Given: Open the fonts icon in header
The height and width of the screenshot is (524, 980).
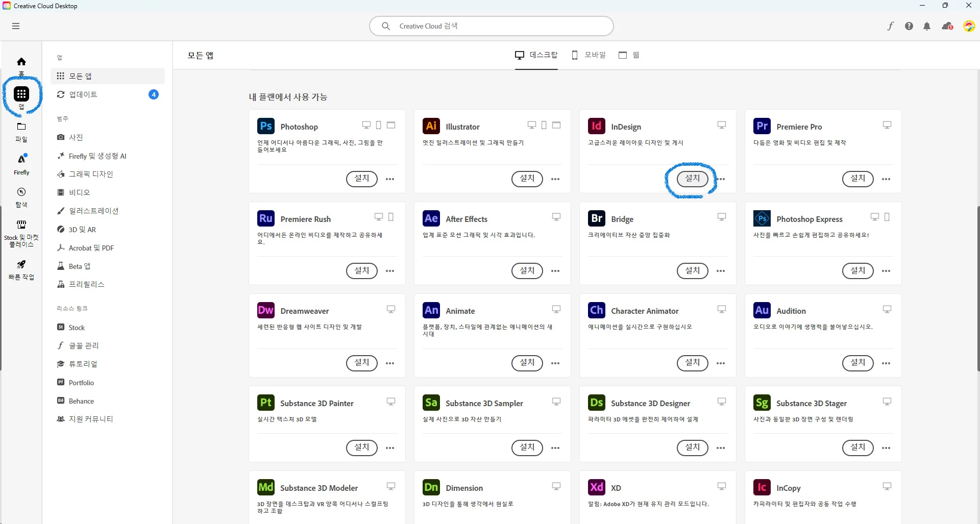Looking at the screenshot, I should [891, 26].
